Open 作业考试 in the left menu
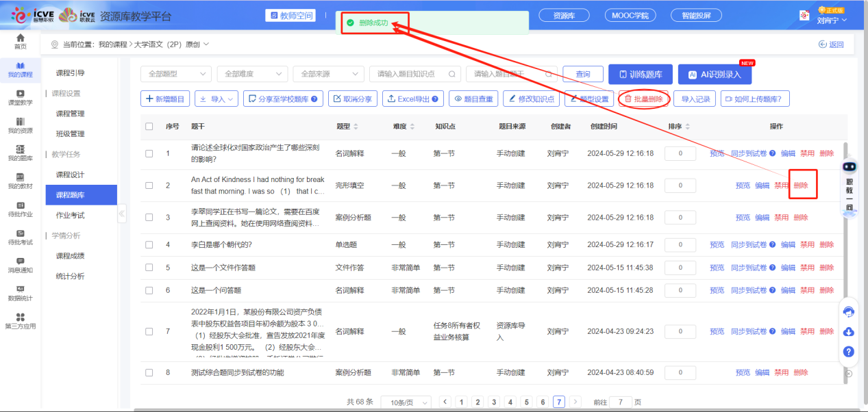 [x=71, y=215]
